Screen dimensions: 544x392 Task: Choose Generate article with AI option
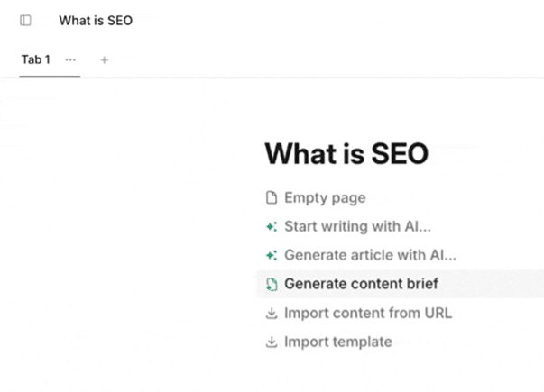[x=371, y=255]
